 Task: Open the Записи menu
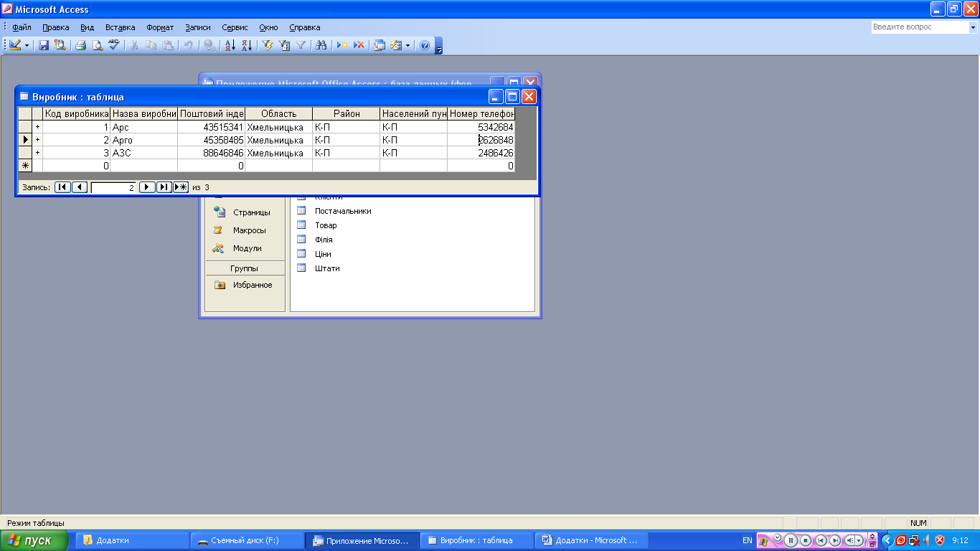pos(198,27)
